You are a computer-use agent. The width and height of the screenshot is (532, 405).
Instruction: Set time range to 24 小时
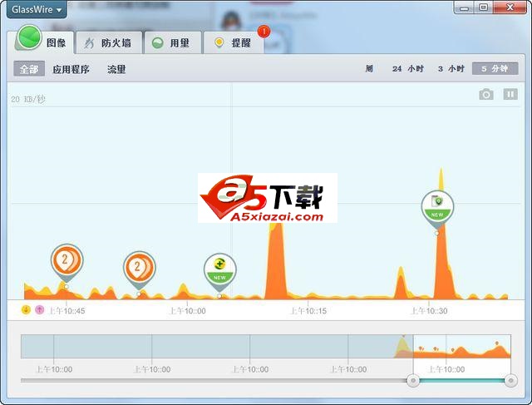tap(408, 69)
